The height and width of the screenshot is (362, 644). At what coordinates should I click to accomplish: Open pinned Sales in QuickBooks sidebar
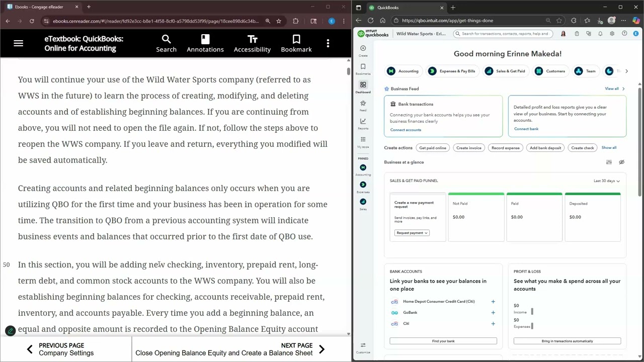tap(363, 204)
